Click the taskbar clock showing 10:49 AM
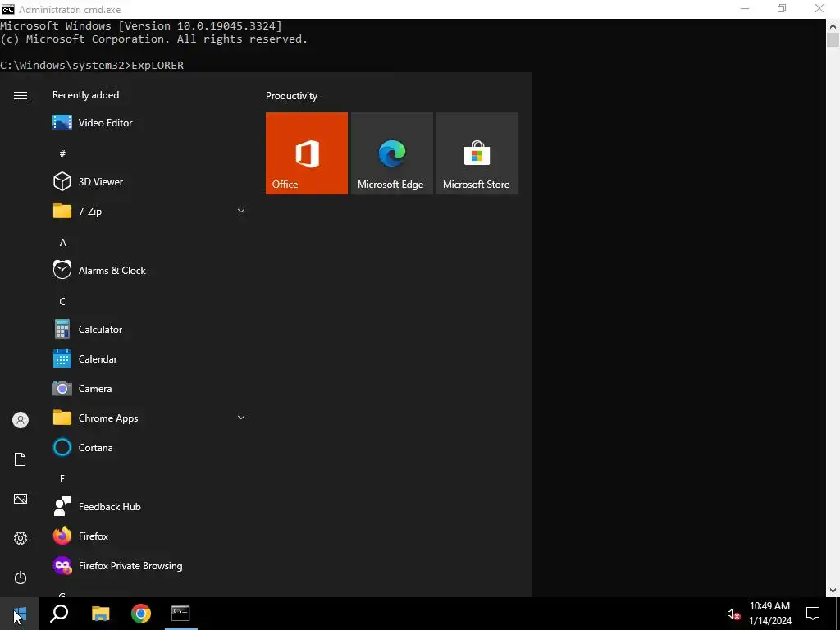This screenshot has width=840, height=630. coord(769,614)
